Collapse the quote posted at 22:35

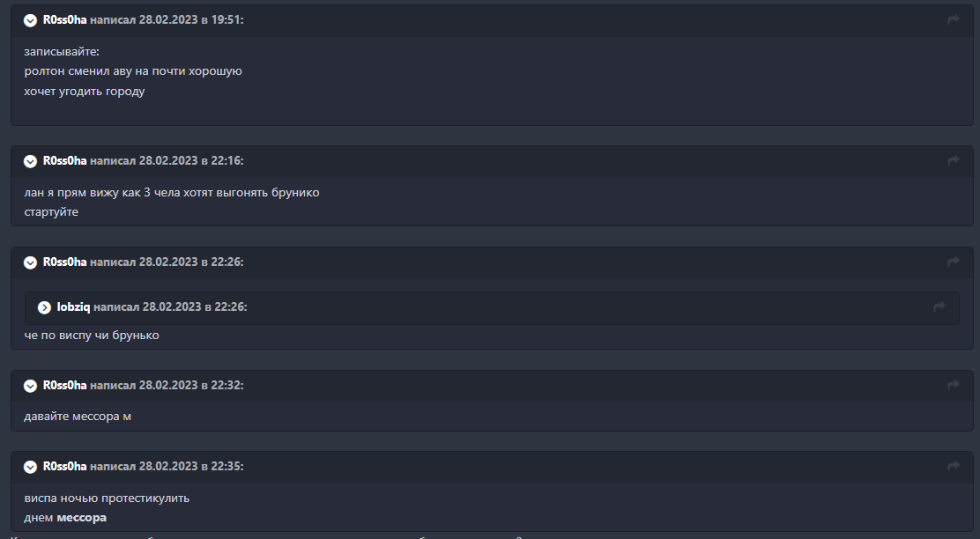click(31, 467)
